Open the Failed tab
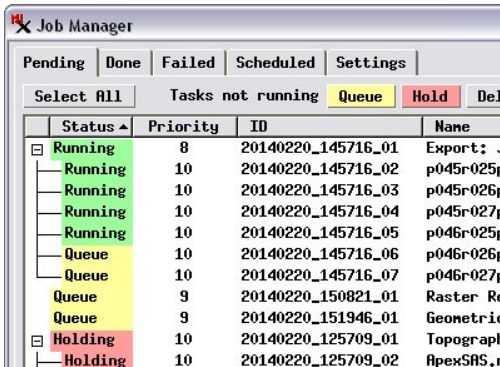Image resolution: width=500 pixels, height=367 pixels. 188,63
